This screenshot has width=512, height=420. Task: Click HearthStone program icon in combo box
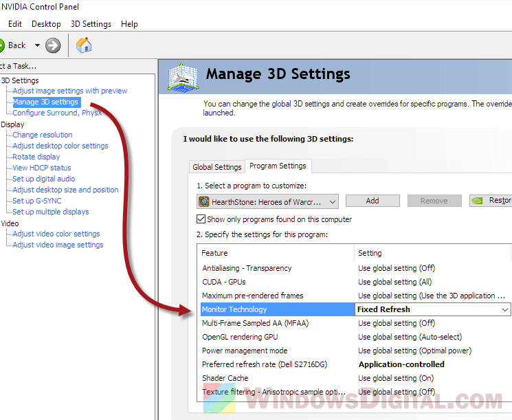[x=204, y=201]
